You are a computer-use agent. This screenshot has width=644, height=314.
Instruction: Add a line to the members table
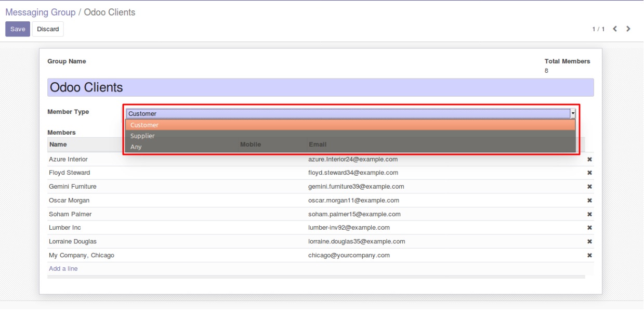pos(63,269)
